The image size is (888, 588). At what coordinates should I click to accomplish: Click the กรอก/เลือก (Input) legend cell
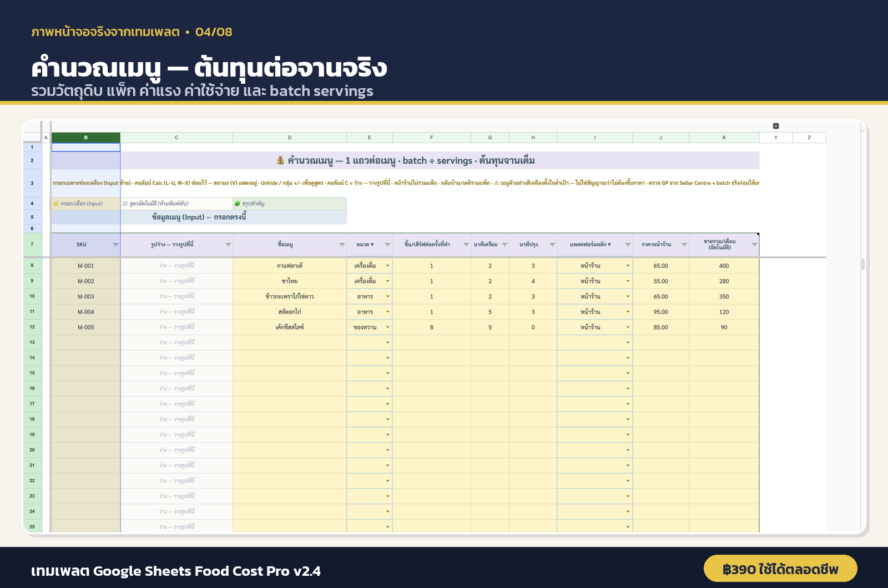click(x=85, y=204)
